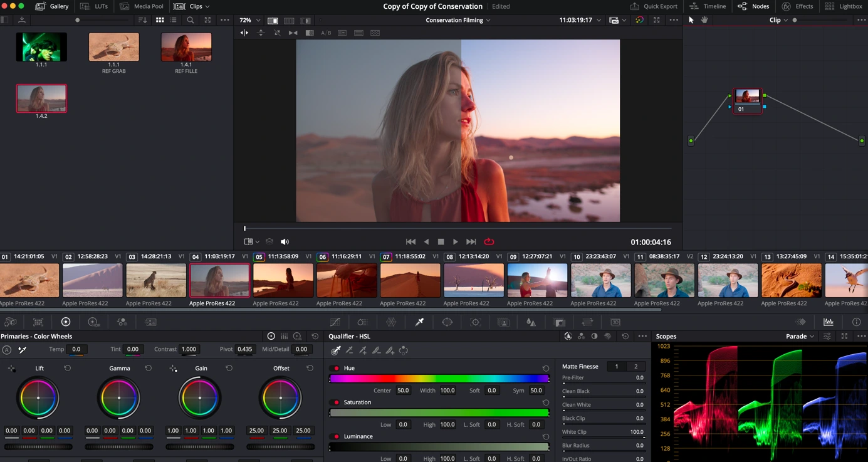This screenshot has height=462, width=868.
Task: Open the viewer zoom level dropdown
Action: point(248,20)
